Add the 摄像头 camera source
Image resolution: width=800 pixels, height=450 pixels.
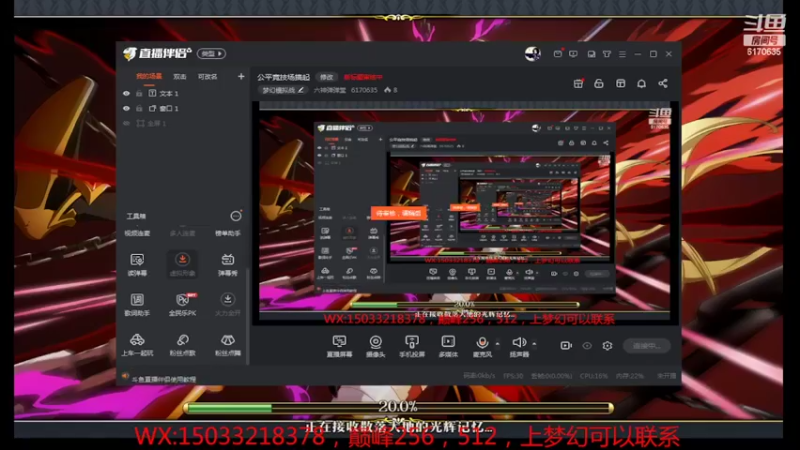[x=376, y=346]
